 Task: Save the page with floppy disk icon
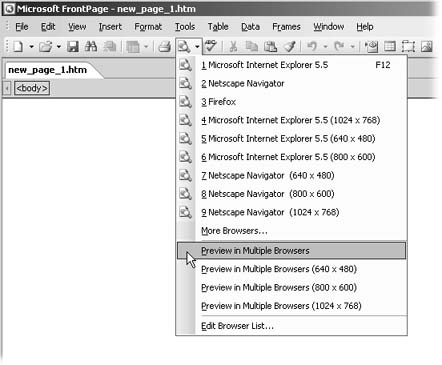point(73,47)
